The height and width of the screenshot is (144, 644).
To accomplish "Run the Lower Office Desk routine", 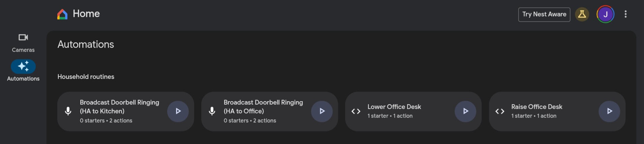I will coord(465,111).
